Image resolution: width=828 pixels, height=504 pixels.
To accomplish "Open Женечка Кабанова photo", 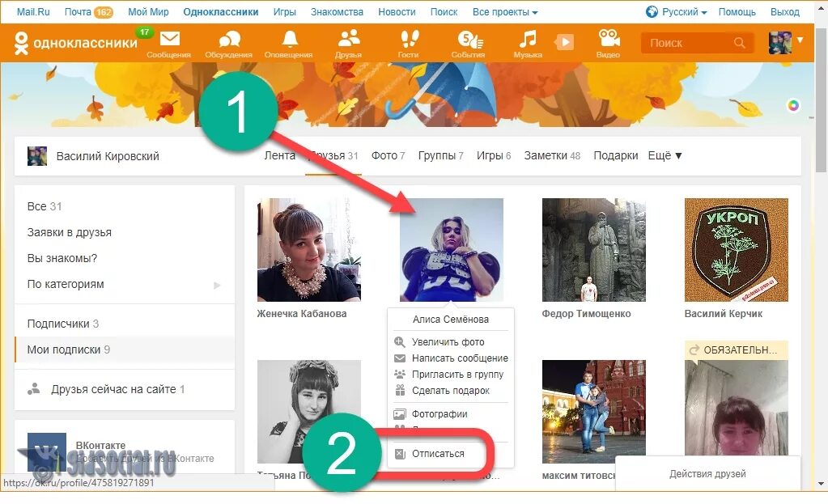I will [309, 250].
